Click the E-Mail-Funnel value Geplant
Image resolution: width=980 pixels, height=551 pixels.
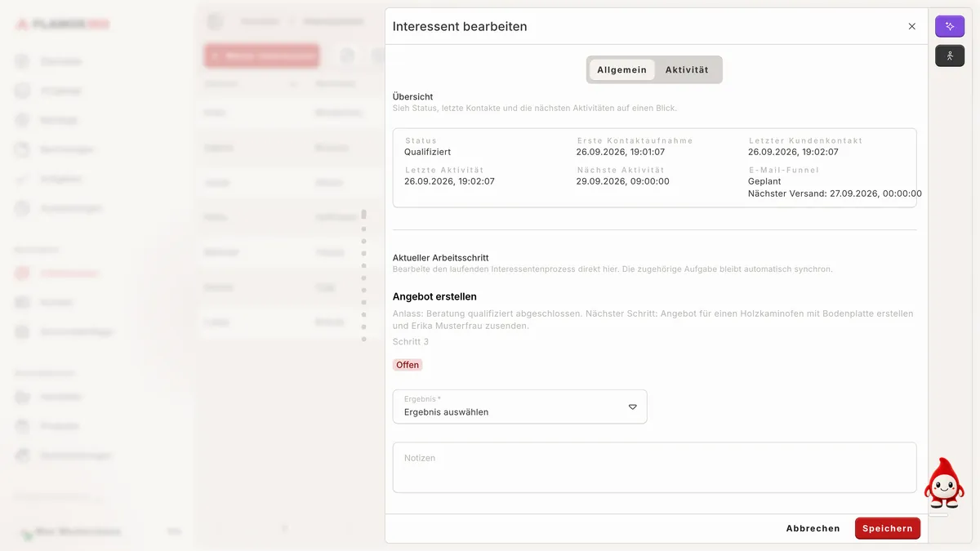(x=764, y=181)
